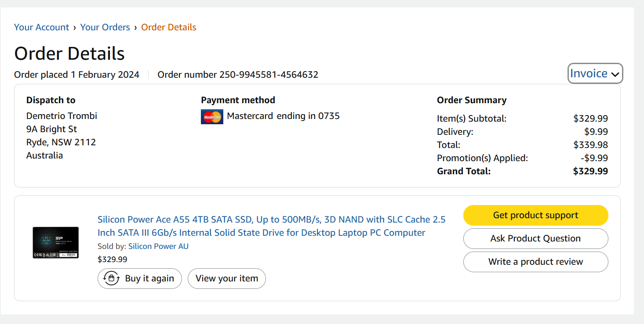Click the chevron arrow beside Invoice
This screenshot has height=324, width=644.
[615, 75]
